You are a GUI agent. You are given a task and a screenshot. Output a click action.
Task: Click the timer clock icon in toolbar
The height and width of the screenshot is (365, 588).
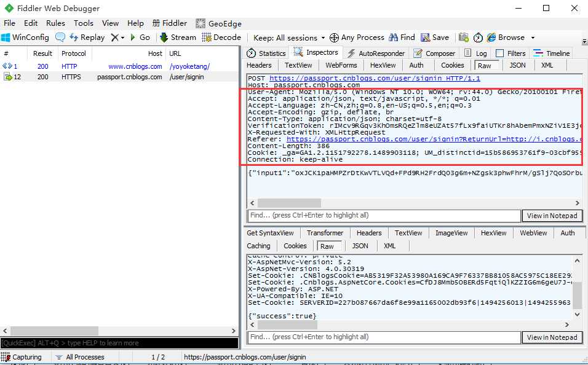click(x=478, y=37)
